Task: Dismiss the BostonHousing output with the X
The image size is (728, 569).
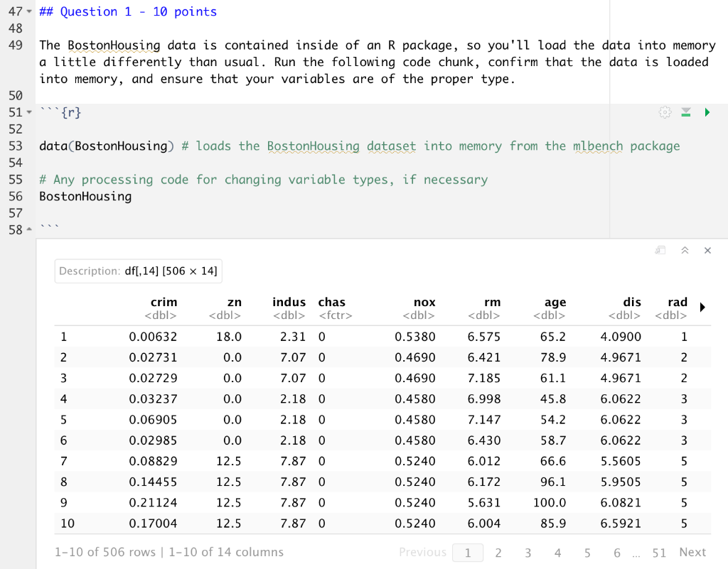Action: click(x=707, y=250)
